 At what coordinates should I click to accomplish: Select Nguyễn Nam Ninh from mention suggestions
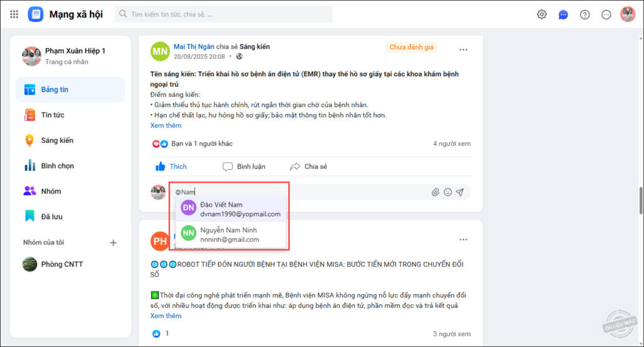(231, 235)
